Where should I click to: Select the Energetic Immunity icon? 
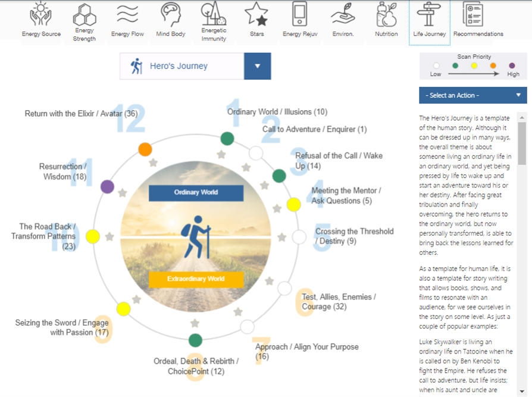pyautogui.click(x=214, y=13)
